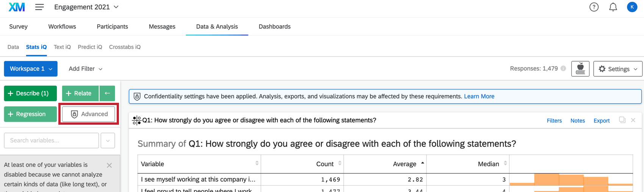Open the Settings dropdown
Screen dimensions: 644x192
[617, 69]
